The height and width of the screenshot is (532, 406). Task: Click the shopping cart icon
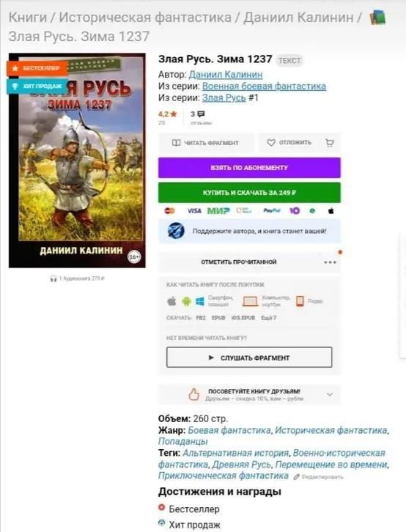point(329,143)
